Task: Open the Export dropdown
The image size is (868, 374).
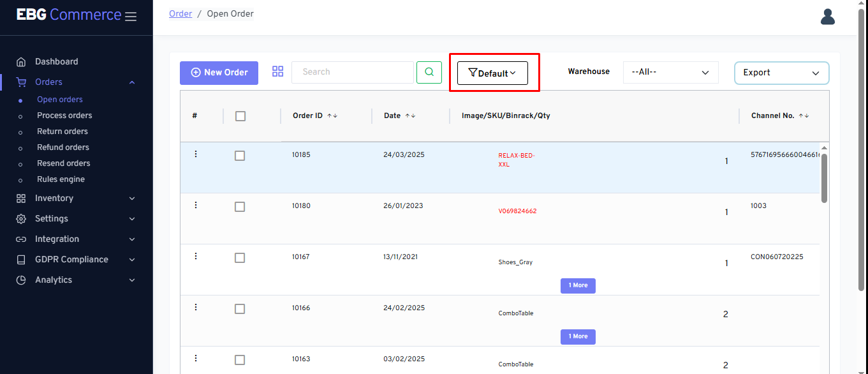Action: click(781, 73)
